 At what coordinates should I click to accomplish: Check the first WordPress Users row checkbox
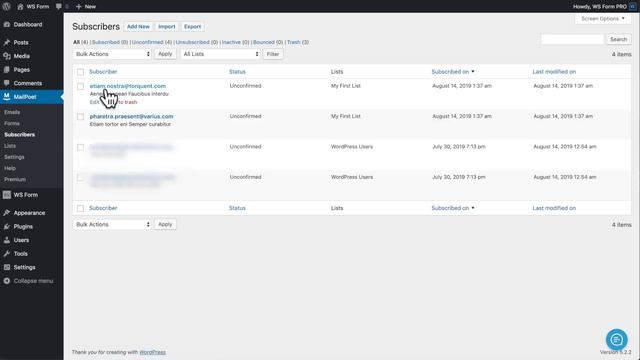(80, 147)
